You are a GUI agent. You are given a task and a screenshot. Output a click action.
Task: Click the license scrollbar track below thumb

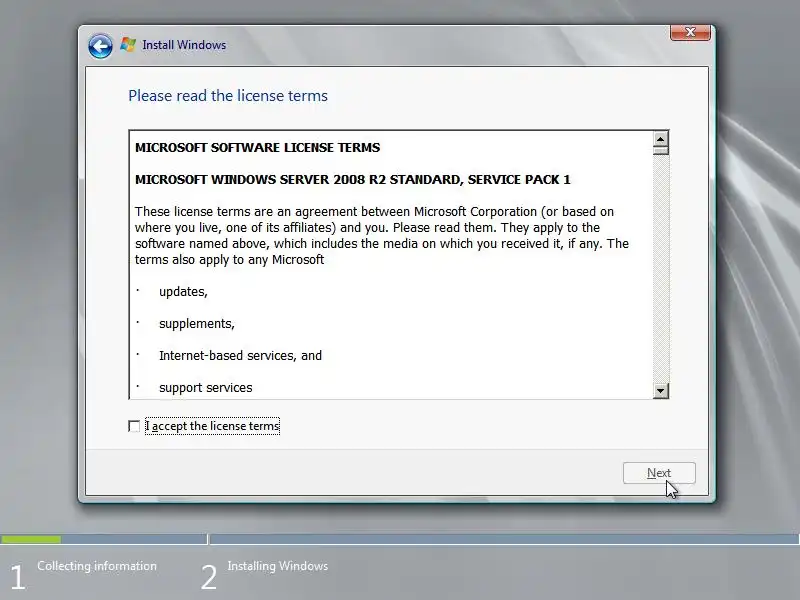tap(661, 269)
